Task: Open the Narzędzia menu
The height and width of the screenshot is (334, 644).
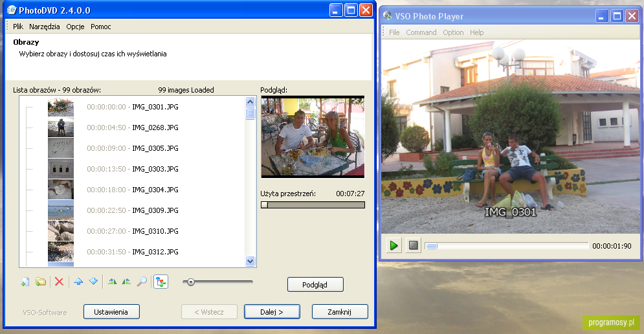Action: point(45,27)
